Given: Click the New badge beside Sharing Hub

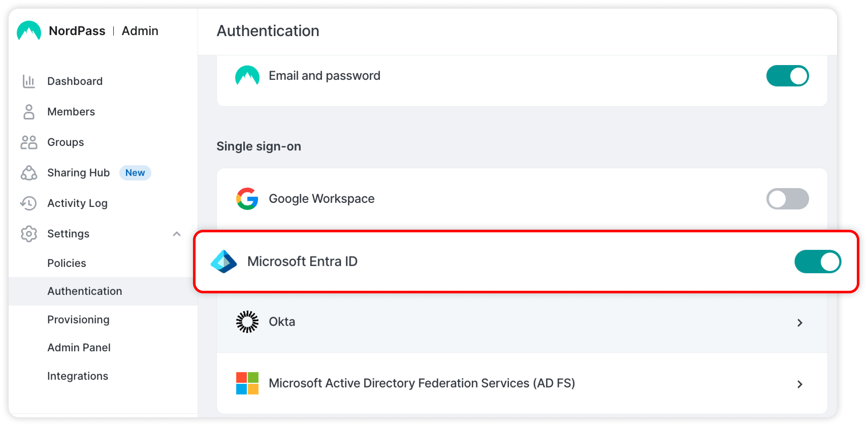Looking at the screenshot, I should click(x=135, y=173).
